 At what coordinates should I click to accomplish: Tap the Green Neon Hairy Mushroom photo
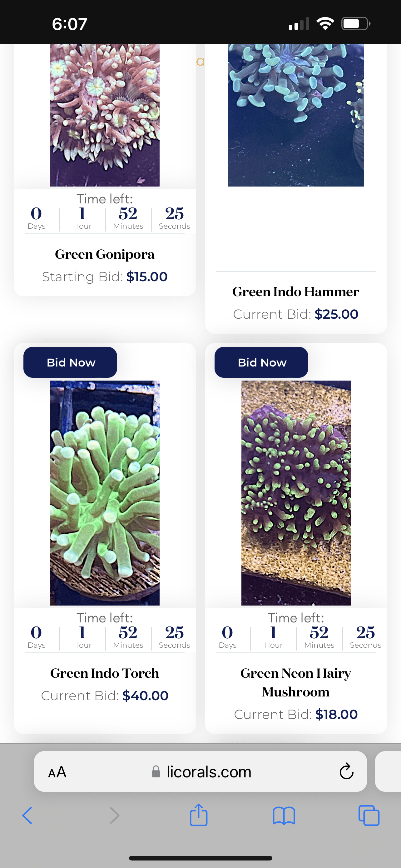coord(296,493)
